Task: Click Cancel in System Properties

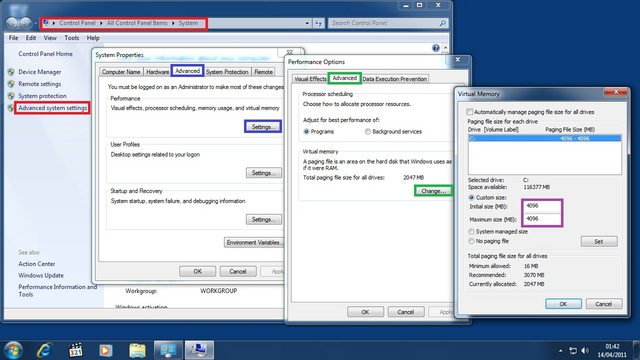Action: point(238,271)
